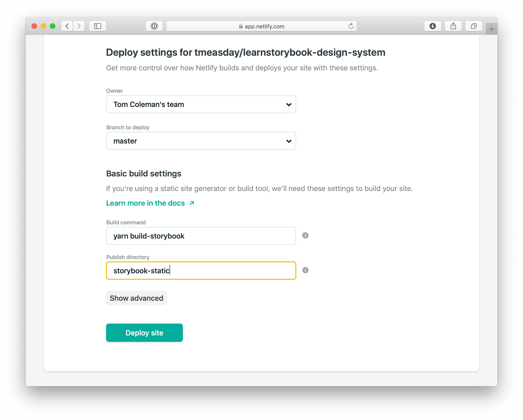Reload the page with the refresh icon
Screen dimensions: 523x420
[x=351, y=26]
